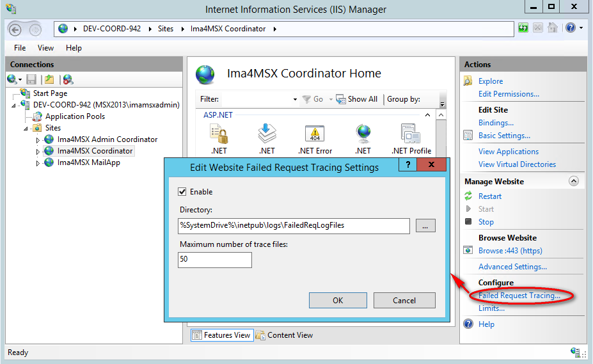The width and height of the screenshot is (593, 364).
Task: Click the Save icon in Connections toolbar
Action: (x=31, y=79)
